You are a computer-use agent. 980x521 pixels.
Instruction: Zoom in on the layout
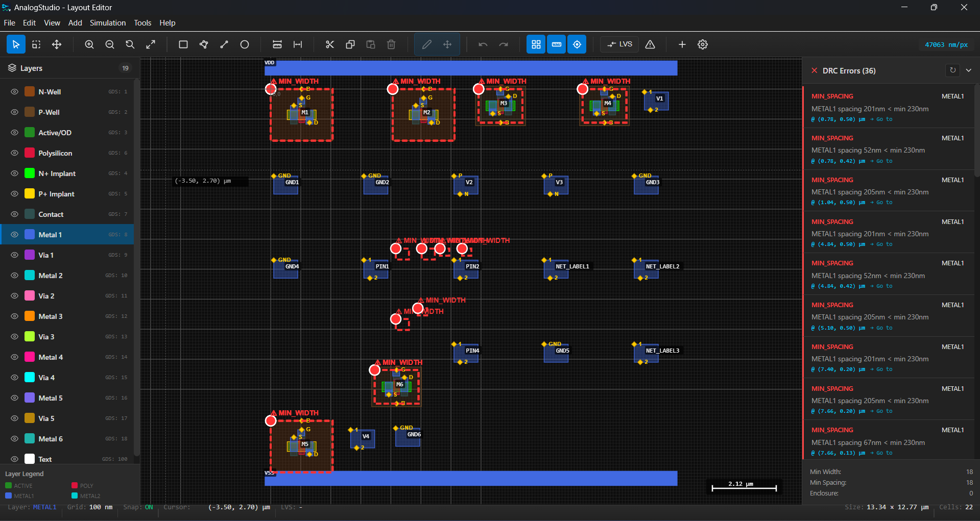coord(89,44)
